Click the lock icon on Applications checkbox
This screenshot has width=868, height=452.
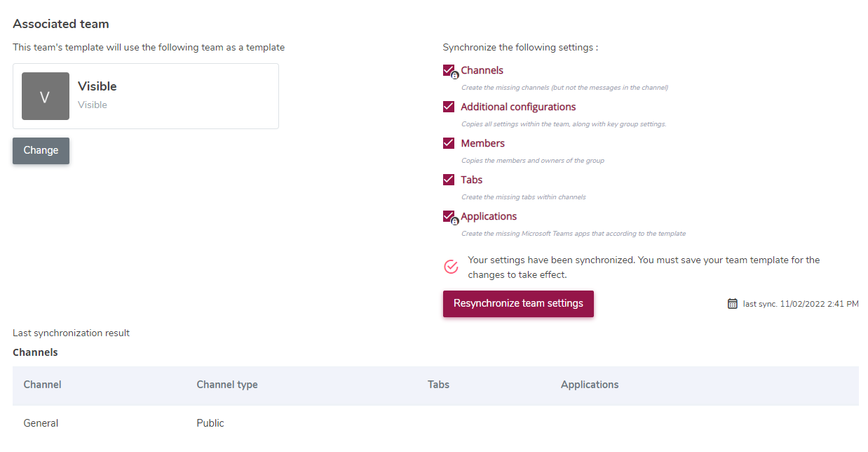[454, 221]
